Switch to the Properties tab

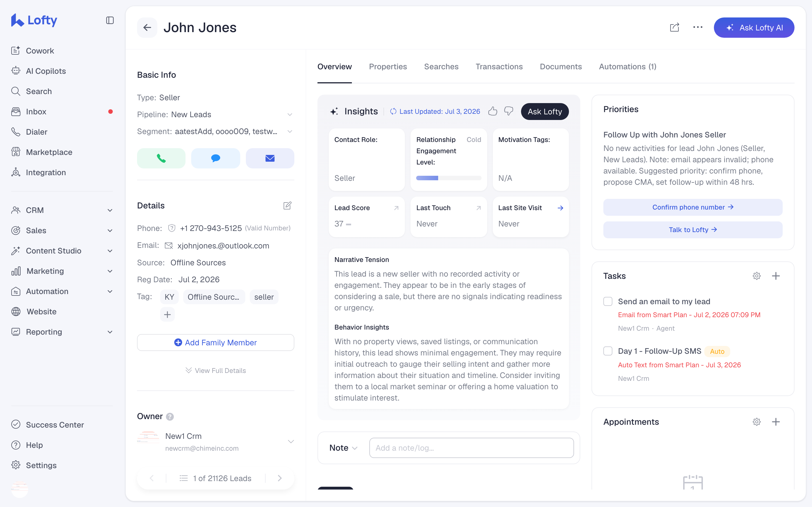388,67
